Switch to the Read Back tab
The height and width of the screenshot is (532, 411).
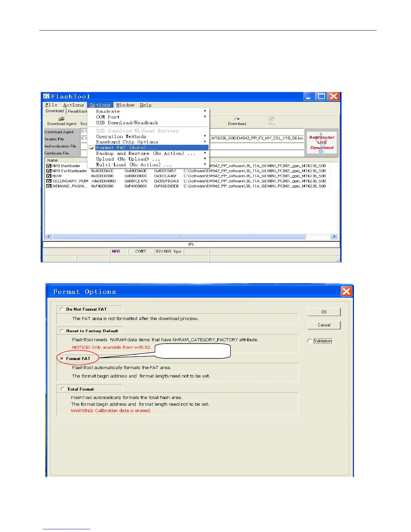[77, 112]
